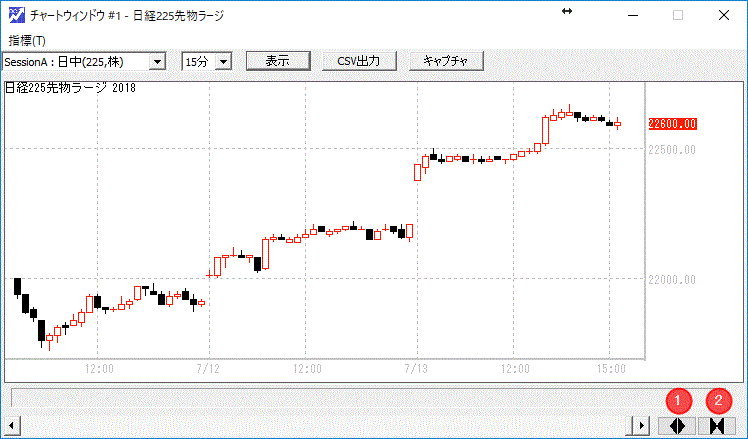Click the 表示 button

pos(278,61)
